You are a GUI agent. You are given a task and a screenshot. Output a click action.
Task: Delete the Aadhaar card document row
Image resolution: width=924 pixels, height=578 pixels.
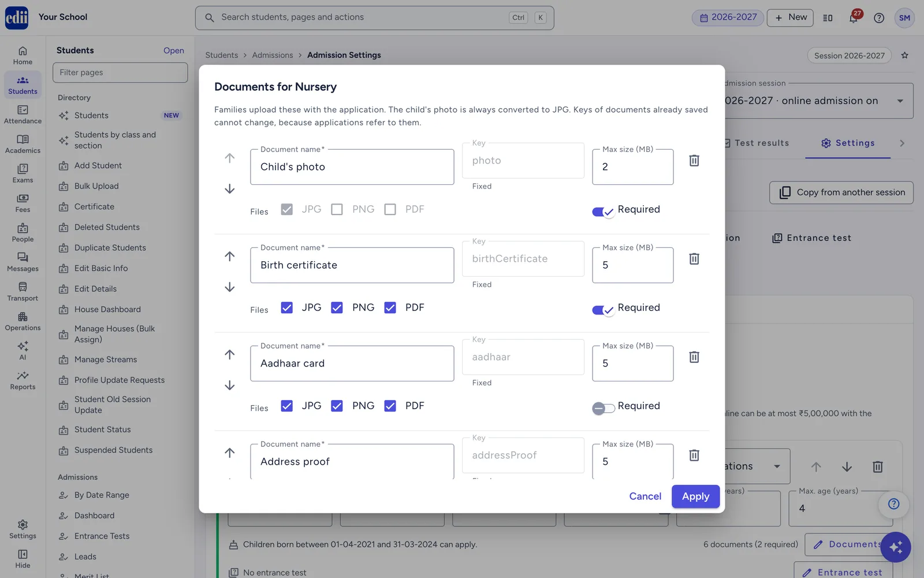pos(694,357)
